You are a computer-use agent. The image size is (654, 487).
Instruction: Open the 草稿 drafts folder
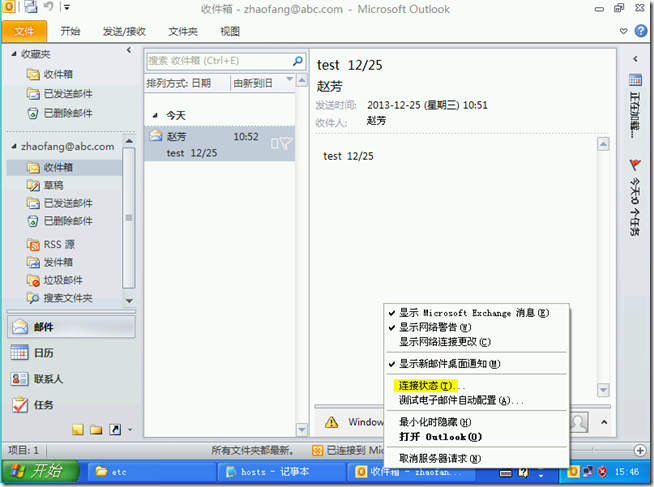coord(45,185)
